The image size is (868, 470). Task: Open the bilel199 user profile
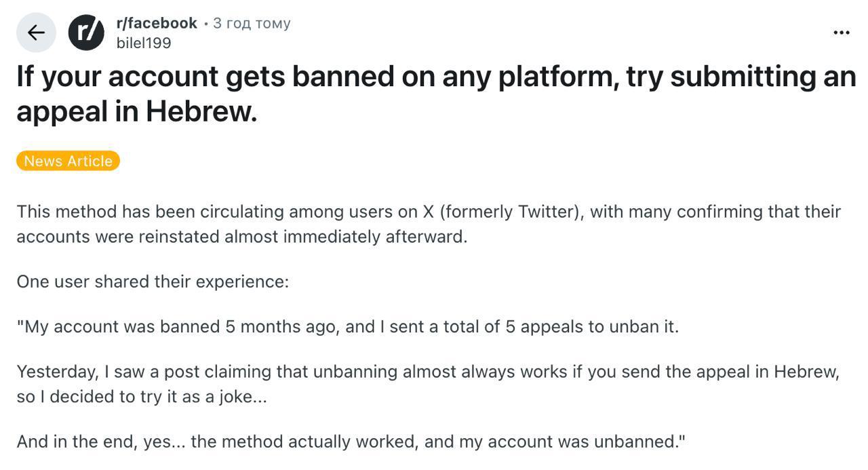[x=144, y=43]
